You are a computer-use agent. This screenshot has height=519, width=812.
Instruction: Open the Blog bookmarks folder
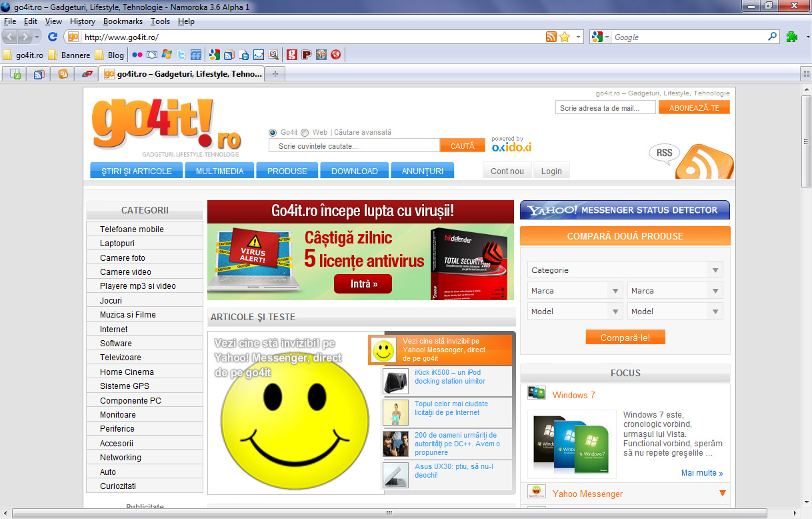[x=109, y=55]
